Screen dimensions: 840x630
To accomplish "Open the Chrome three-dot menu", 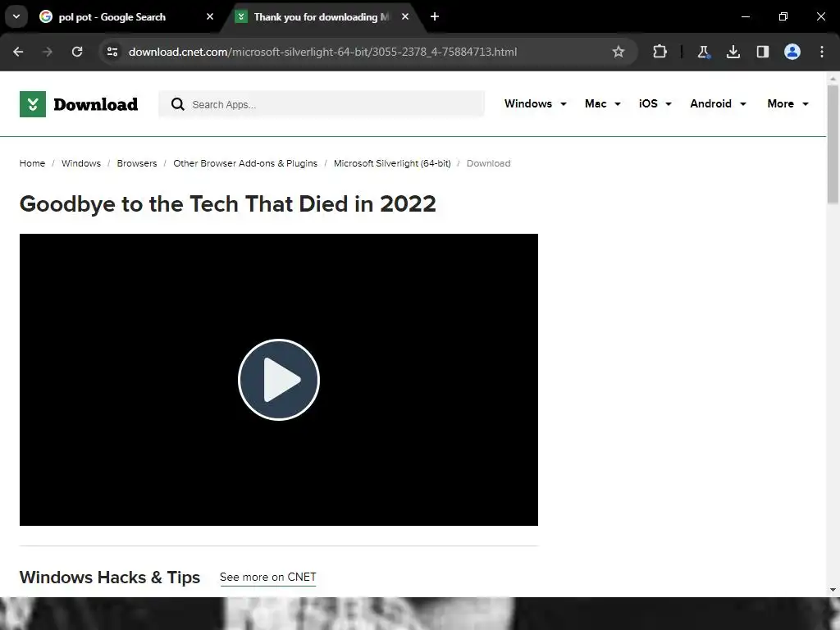I will click(822, 52).
